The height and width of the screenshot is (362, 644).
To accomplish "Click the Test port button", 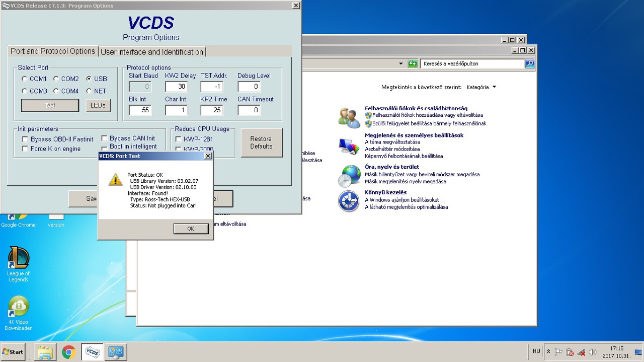I will (x=50, y=105).
